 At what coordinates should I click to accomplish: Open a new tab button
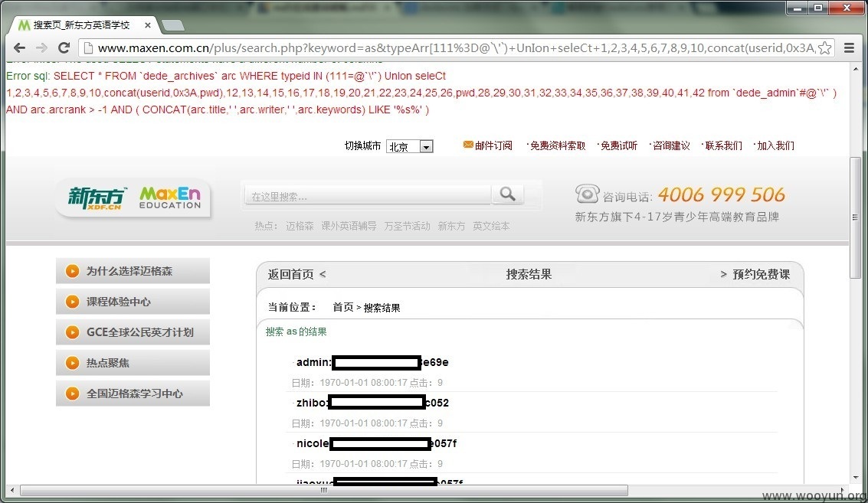[x=172, y=25]
